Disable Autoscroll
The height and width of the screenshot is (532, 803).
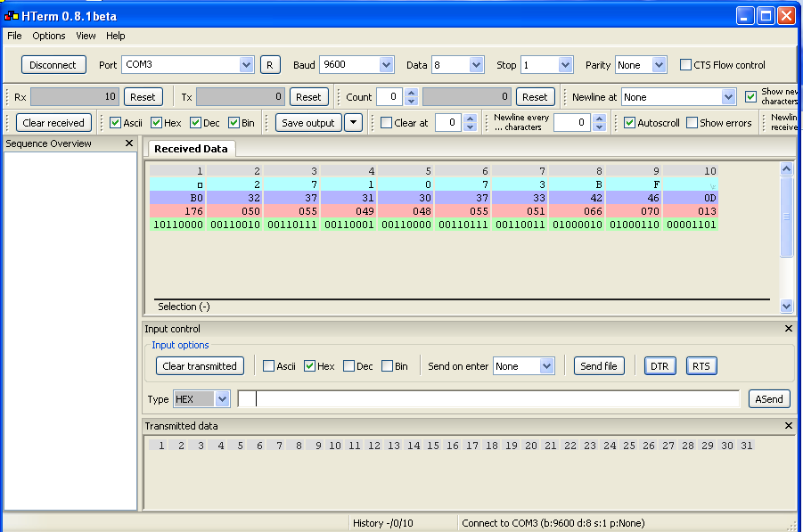[x=630, y=123]
